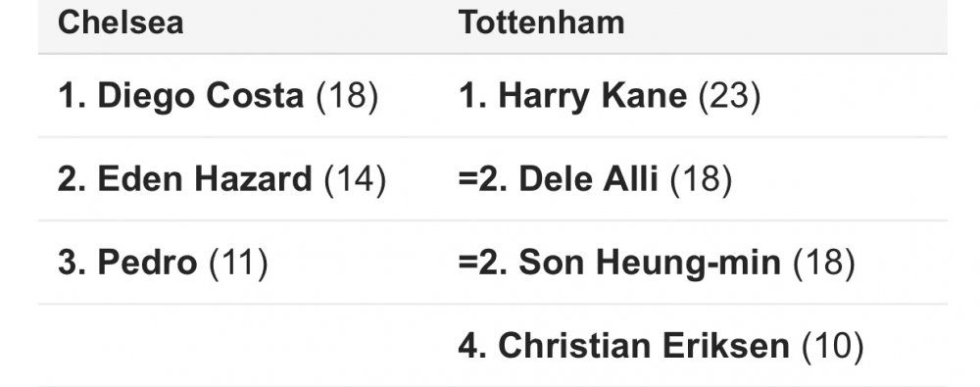Click Pedro's goal count (11)

pyautogui.click(x=238, y=264)
